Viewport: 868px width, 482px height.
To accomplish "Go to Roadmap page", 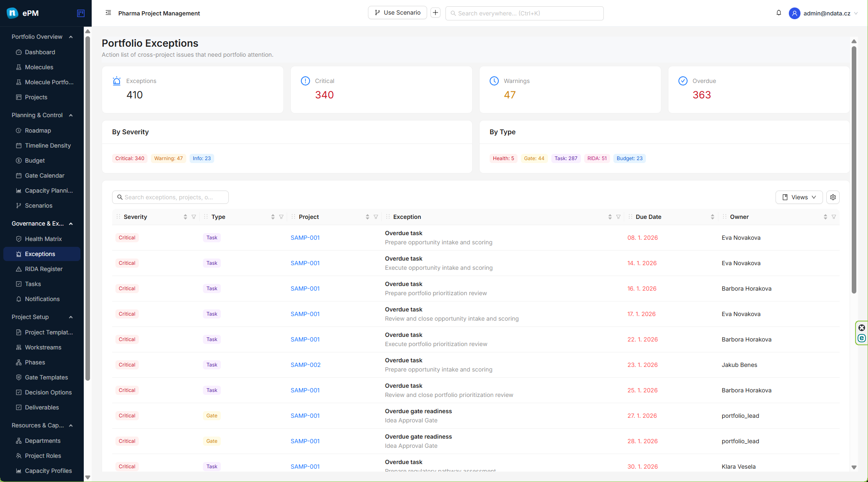I will pyautogui.click(x=42, y=131).
